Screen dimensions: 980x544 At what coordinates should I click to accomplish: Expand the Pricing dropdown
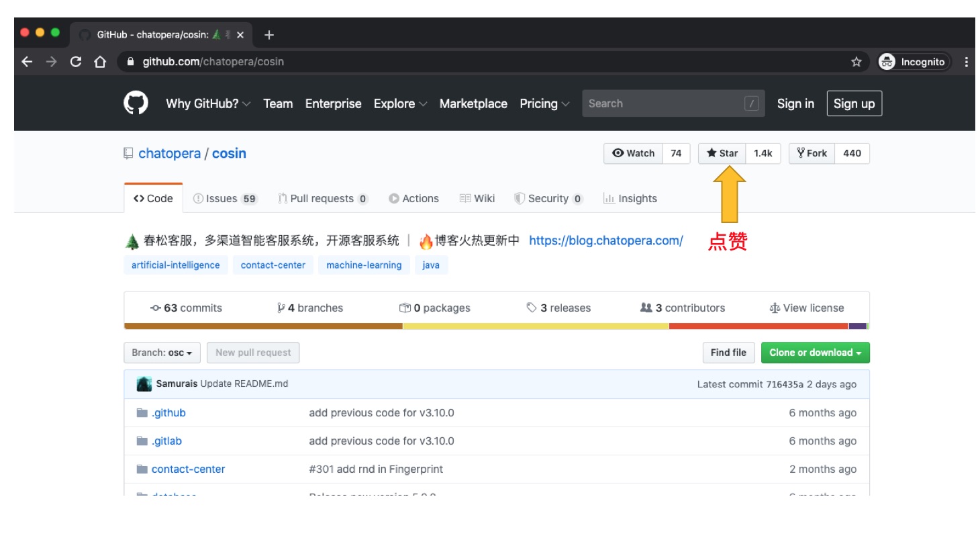click(x=544, y=103)
